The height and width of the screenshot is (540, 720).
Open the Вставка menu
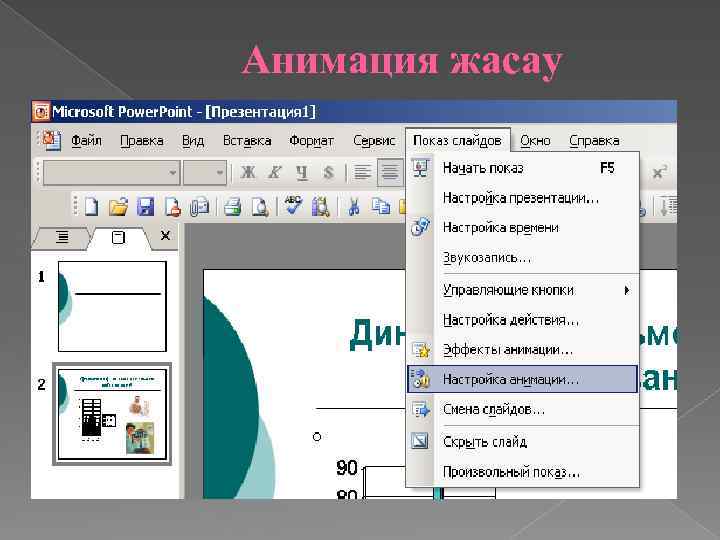click(x=247, y=141)
